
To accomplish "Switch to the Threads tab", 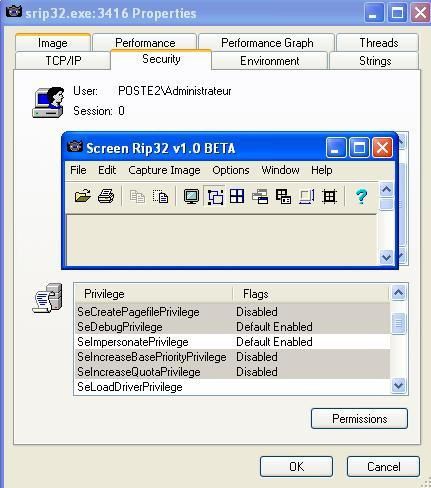I will (x=378, y=43).
